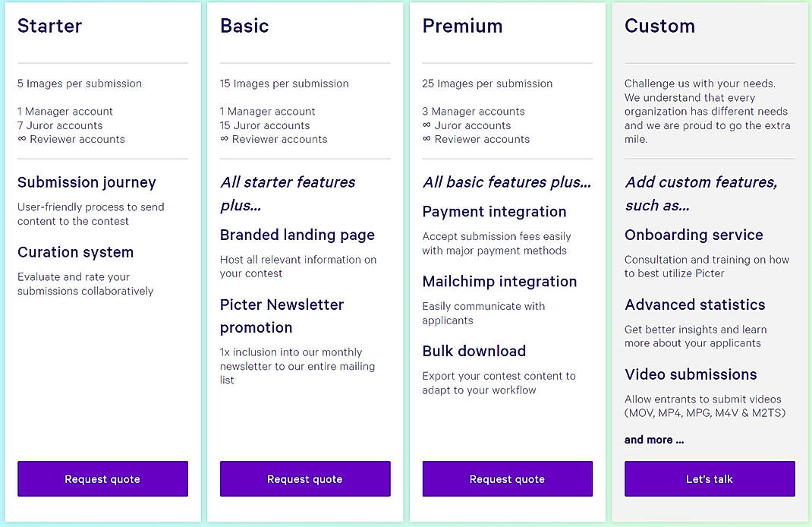Select the Premium plan heading
812x527 pixels.
pyautogui.click(x=463, y=26)
